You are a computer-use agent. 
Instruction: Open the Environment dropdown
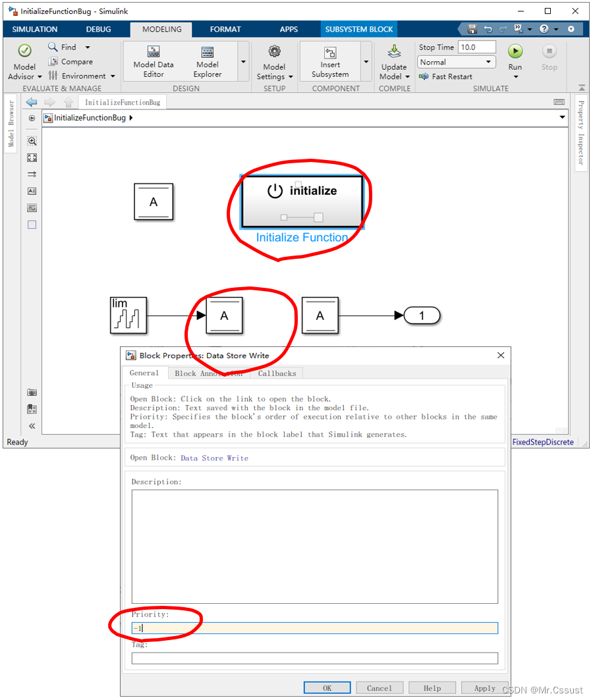[x=82, y=76]
